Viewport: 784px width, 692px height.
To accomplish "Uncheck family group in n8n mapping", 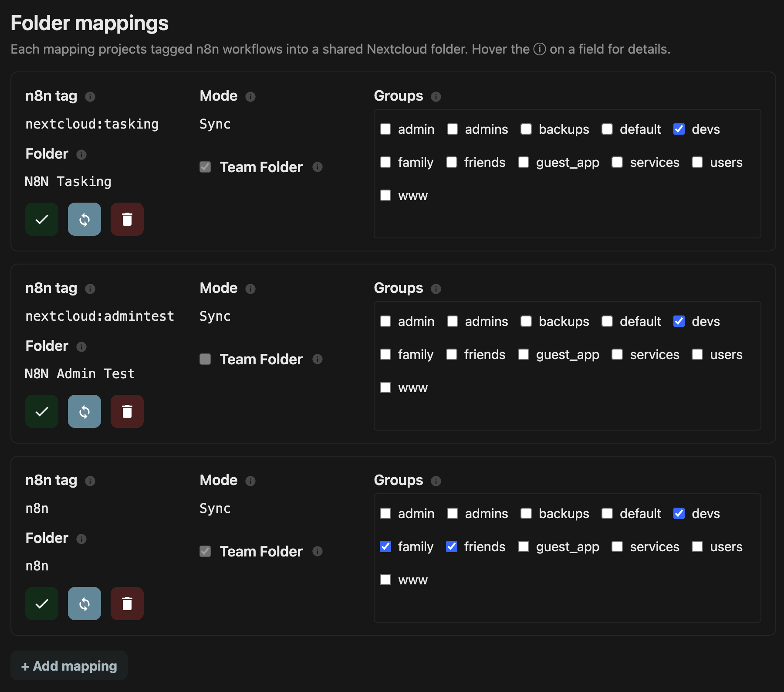I will [x=385, y=546].
